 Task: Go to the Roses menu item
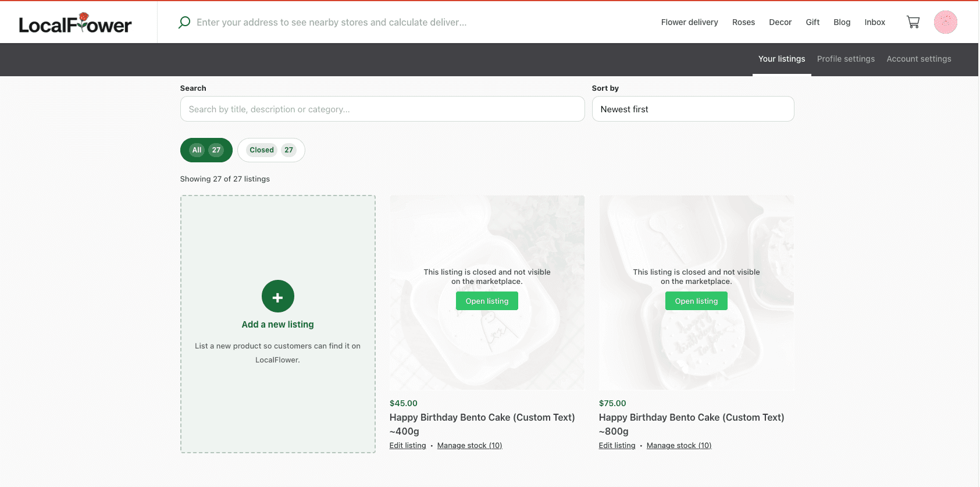[x=743, y=22]
